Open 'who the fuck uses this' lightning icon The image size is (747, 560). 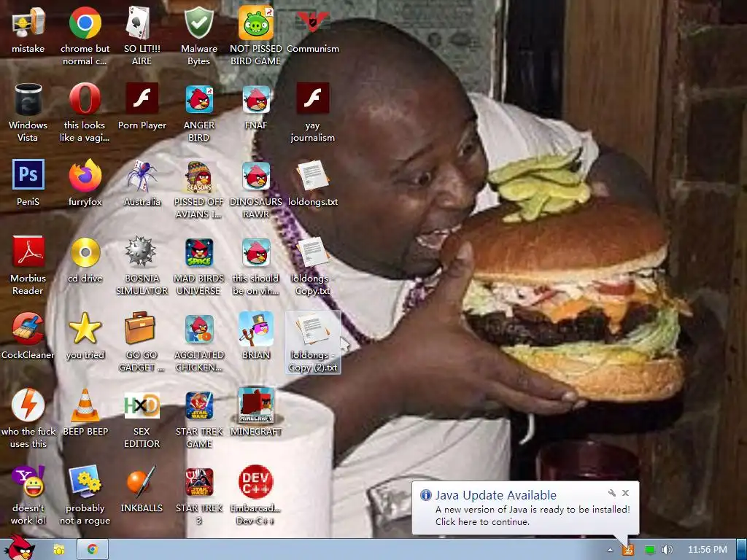pos(28,405)
